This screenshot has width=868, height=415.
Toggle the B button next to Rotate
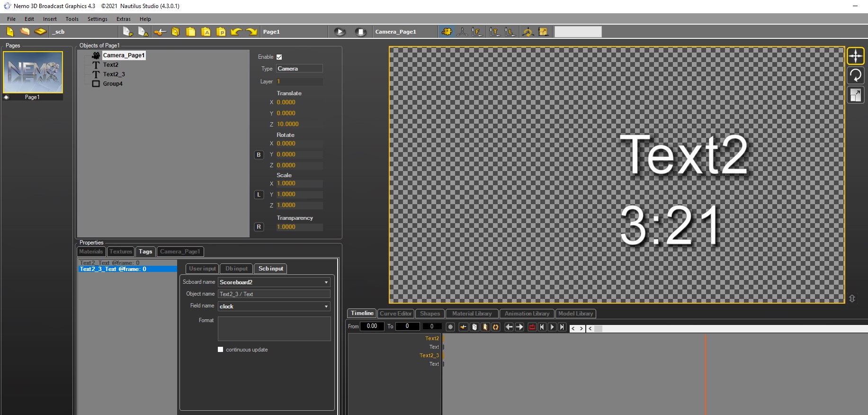pyautogui.click(x=259, y=155)
